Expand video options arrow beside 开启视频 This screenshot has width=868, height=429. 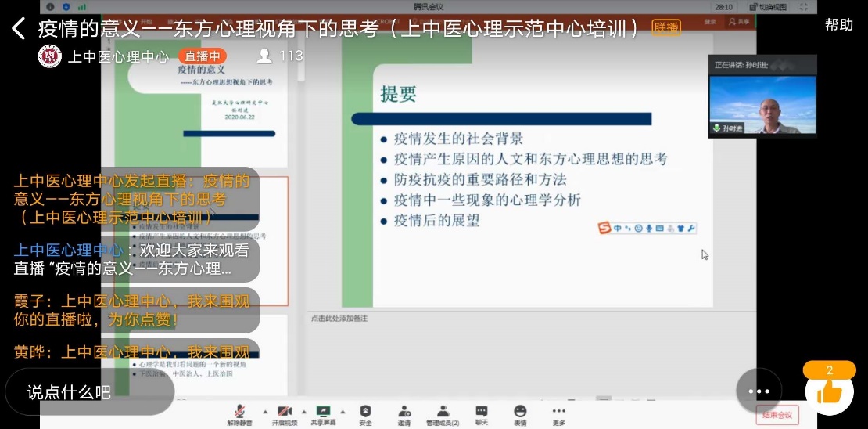point(303,411)
